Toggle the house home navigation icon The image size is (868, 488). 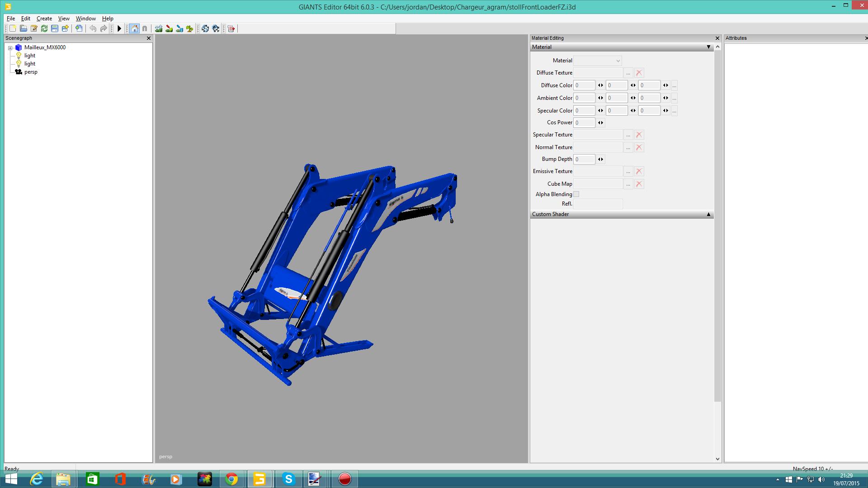134,28
